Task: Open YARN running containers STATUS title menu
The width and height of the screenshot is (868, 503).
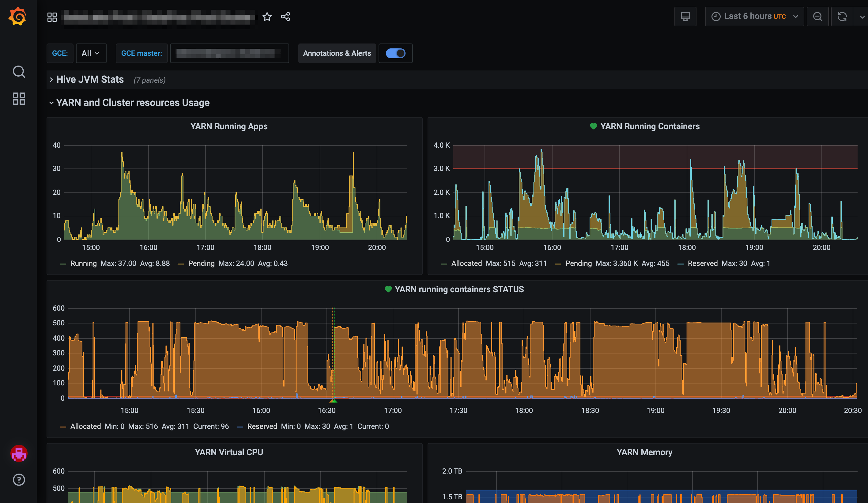Action: point(459,289)
